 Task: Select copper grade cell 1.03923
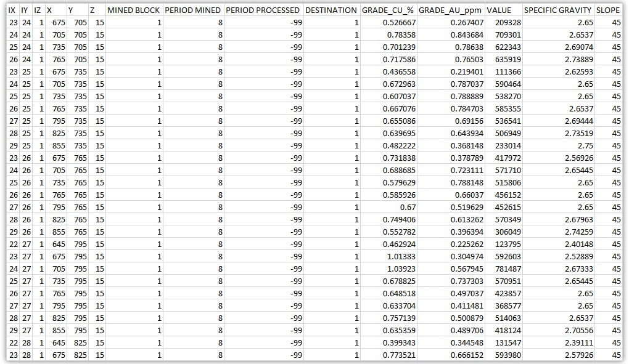point(388,269)
